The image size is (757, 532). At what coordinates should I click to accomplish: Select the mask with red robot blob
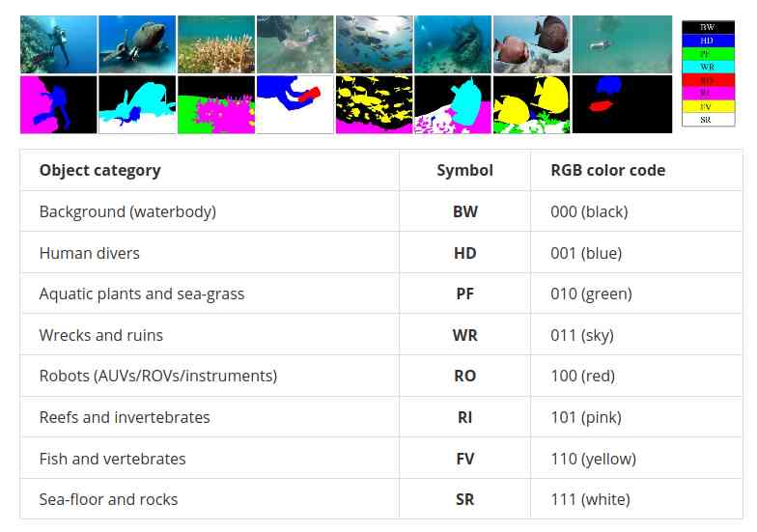point(622,104)
